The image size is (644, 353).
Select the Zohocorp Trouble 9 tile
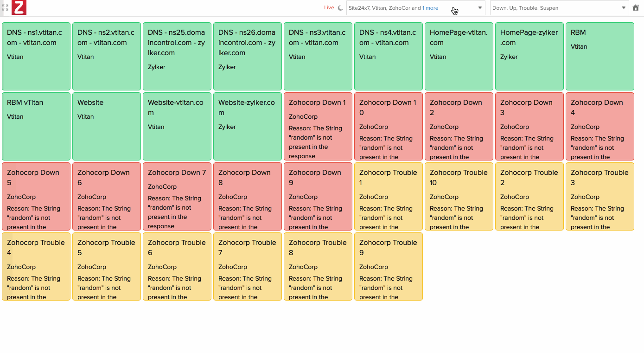pos(388,266)
